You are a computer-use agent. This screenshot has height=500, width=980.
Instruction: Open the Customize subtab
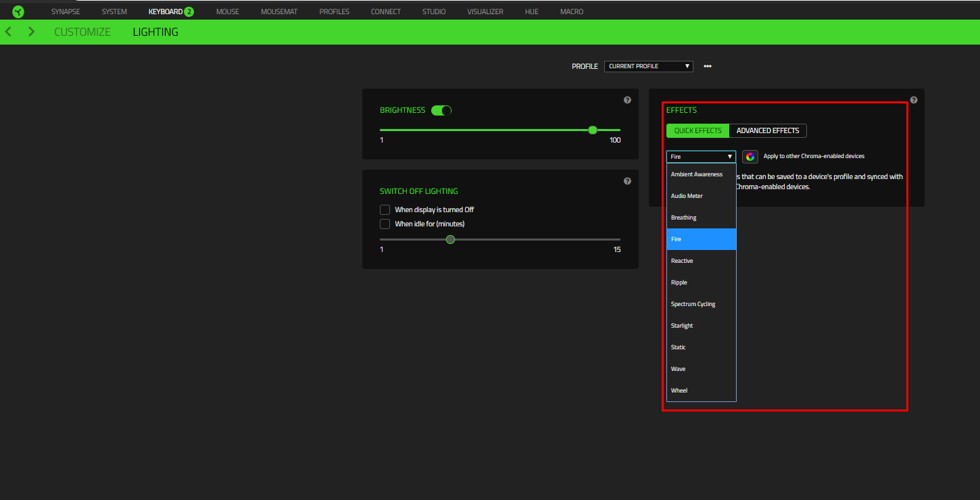pos(82,32)
